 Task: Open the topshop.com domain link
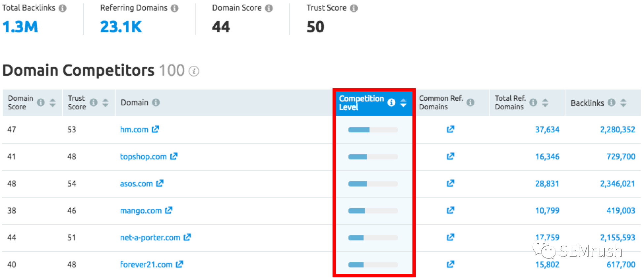pos(143,156)
